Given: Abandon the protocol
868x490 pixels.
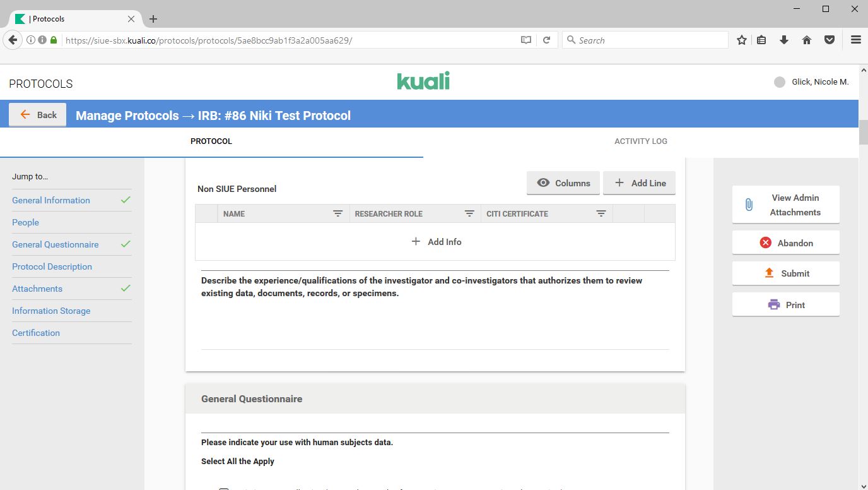Looking at the screenshot, I should pos(785,243).
